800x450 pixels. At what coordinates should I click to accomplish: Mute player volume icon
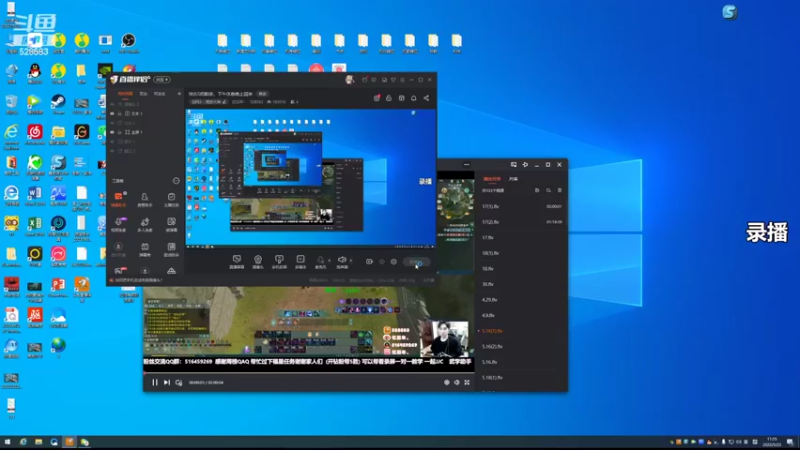pyautogui.click(x=457, y=382)
